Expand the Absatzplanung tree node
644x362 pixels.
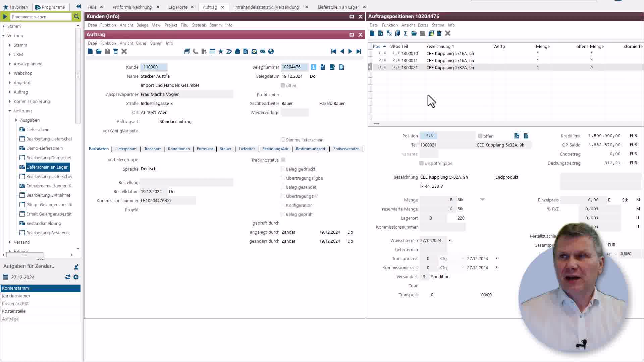point(10,64)
